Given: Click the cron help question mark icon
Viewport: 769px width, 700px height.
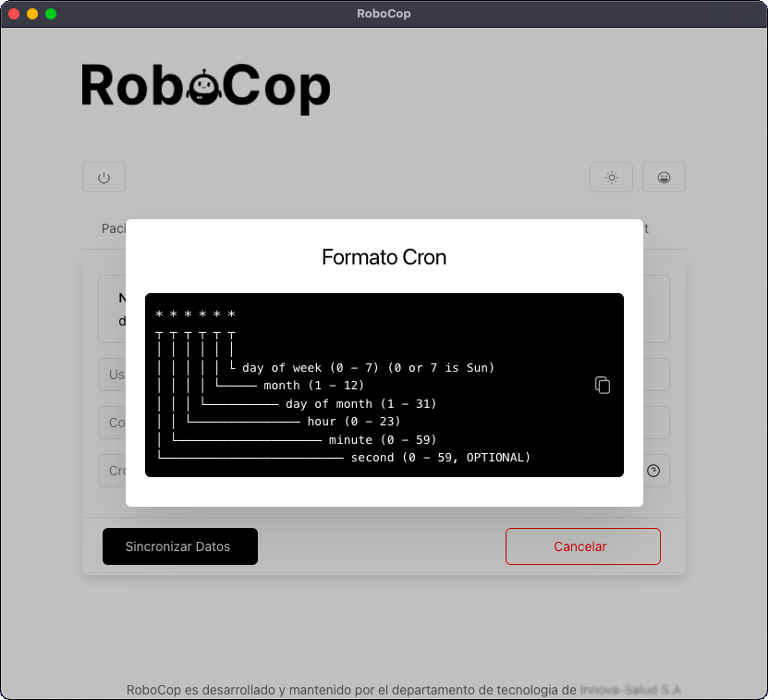Looking at the screenshot, I should point(653,471).
